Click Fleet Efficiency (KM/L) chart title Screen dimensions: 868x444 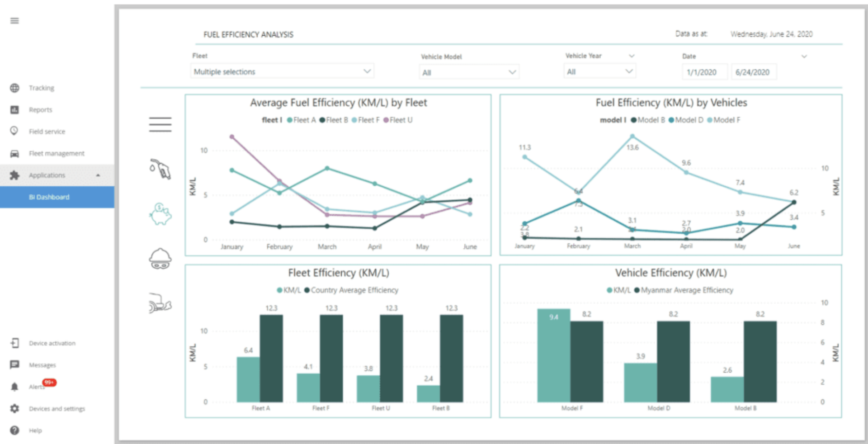[x=339, y=273]
